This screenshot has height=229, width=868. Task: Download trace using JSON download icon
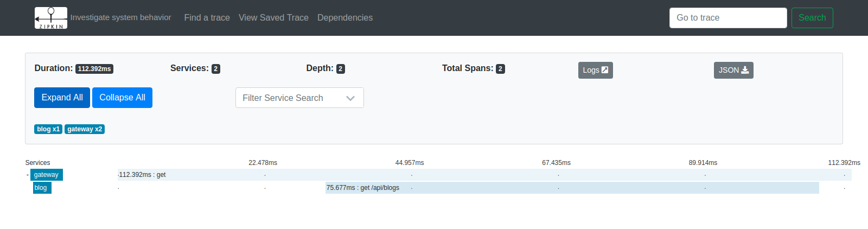coord(745,70)
